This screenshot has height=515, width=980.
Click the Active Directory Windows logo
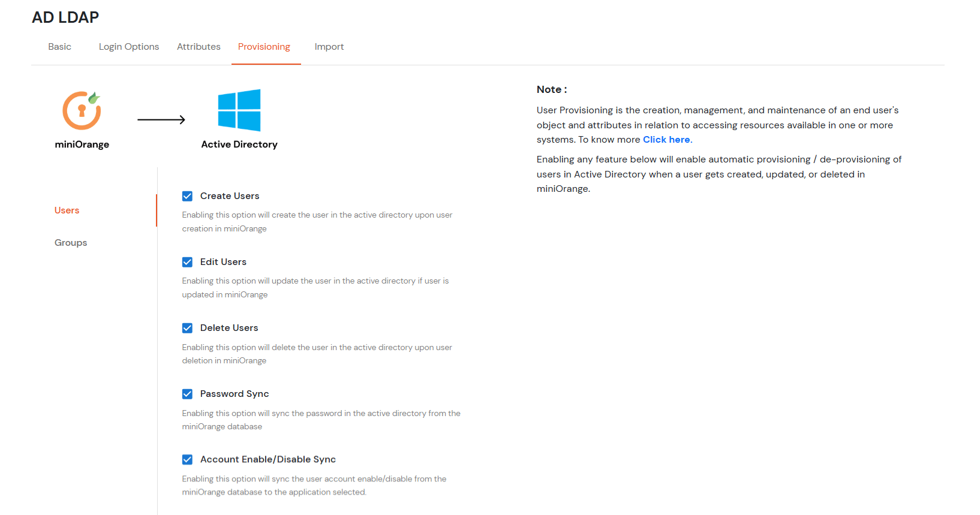click(x=239, y=110)
